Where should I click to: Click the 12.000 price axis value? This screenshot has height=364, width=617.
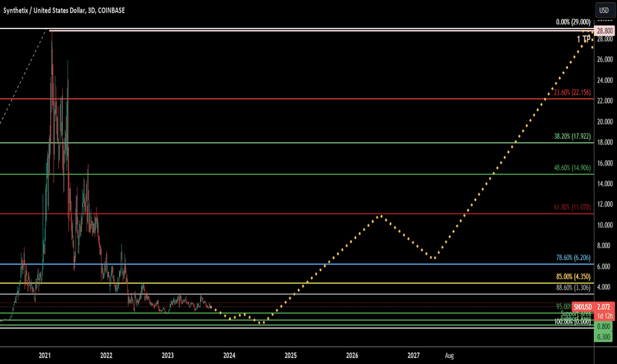coord(605,205)
